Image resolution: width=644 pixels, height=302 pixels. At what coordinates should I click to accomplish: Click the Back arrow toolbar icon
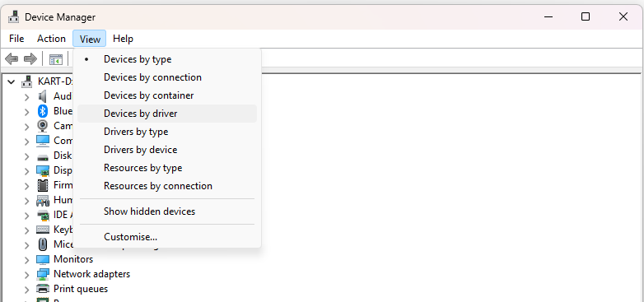[12, 59]
